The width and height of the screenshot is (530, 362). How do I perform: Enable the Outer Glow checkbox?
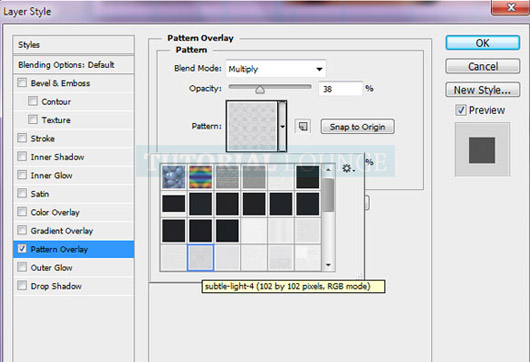(x=22, y=267)
